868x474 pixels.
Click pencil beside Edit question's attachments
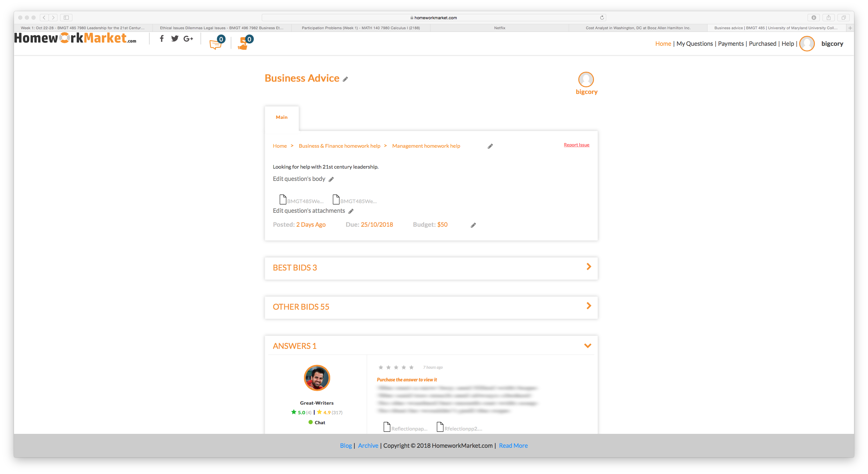tap(351, 211)
